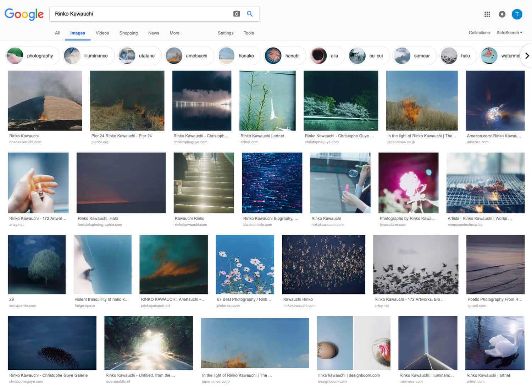Open the Illuminance light beam nowness image

pos(428,343)
